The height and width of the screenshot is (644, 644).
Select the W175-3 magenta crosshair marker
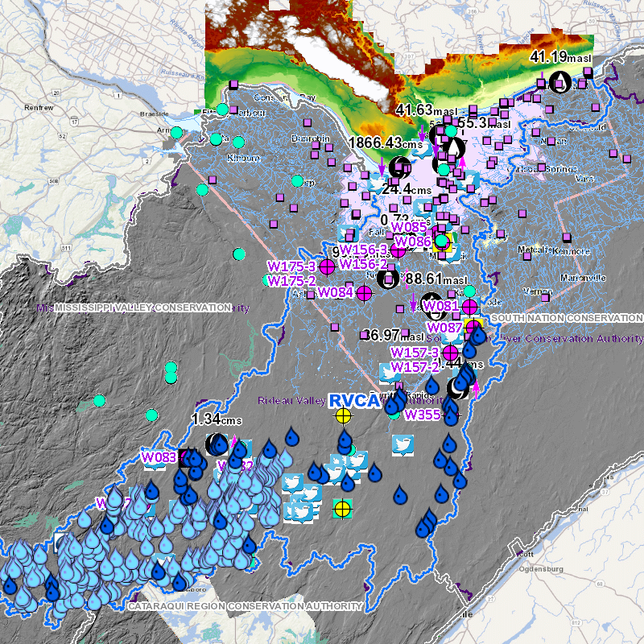[328, 266]
